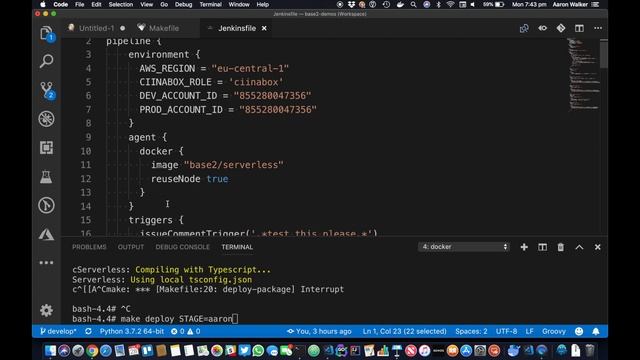Click the feedback smiley icon
640x360 pixels.
point(579,331)
